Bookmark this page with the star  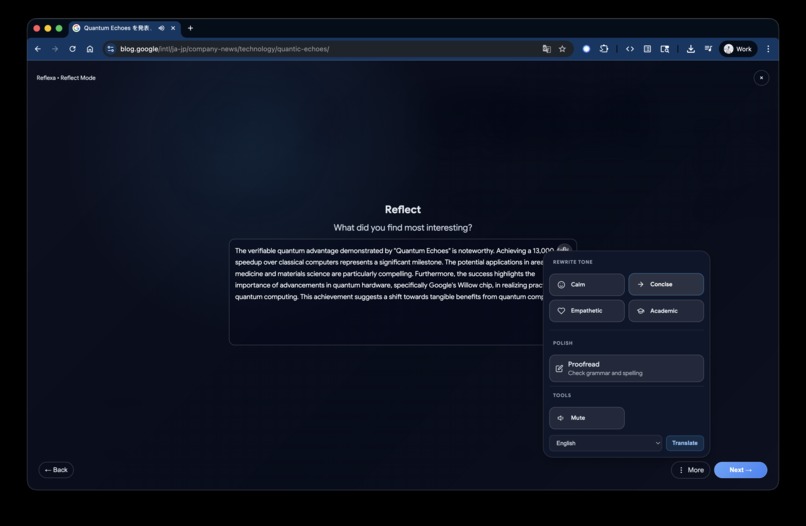(562, 49)
